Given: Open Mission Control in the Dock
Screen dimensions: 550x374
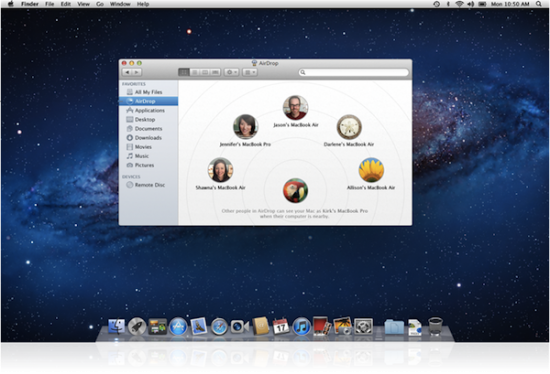Looking at the screenshot, I should [x=157, y=327].
